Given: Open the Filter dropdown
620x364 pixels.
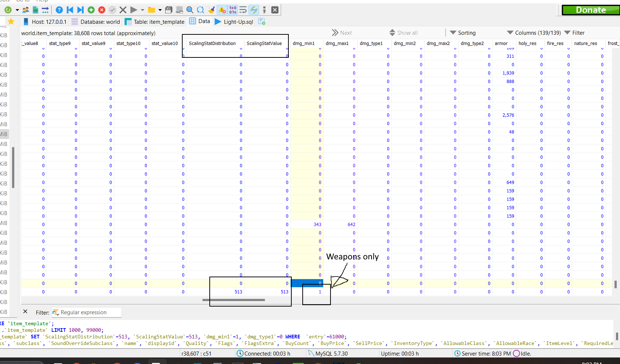Looking at the screenshot, I should (575, 33).
